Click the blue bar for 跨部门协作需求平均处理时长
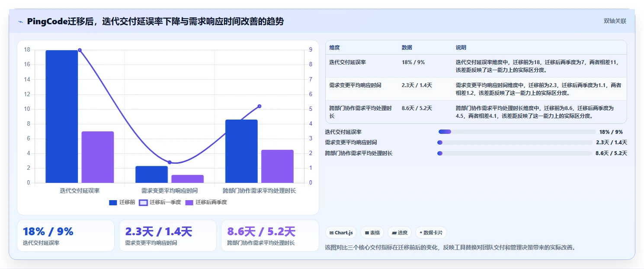The height and width of the screenshot is (269, 644). tap(241, 151)
